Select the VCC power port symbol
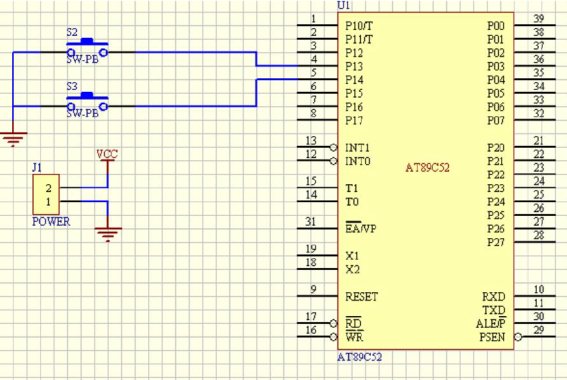The image size is (567, 380). click(x=107, y=154)
